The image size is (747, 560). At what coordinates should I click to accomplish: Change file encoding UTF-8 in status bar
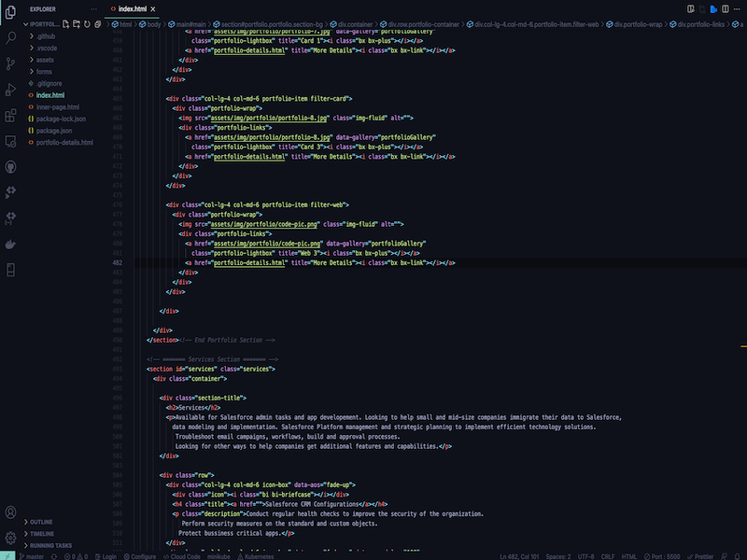tap(586, 556)
